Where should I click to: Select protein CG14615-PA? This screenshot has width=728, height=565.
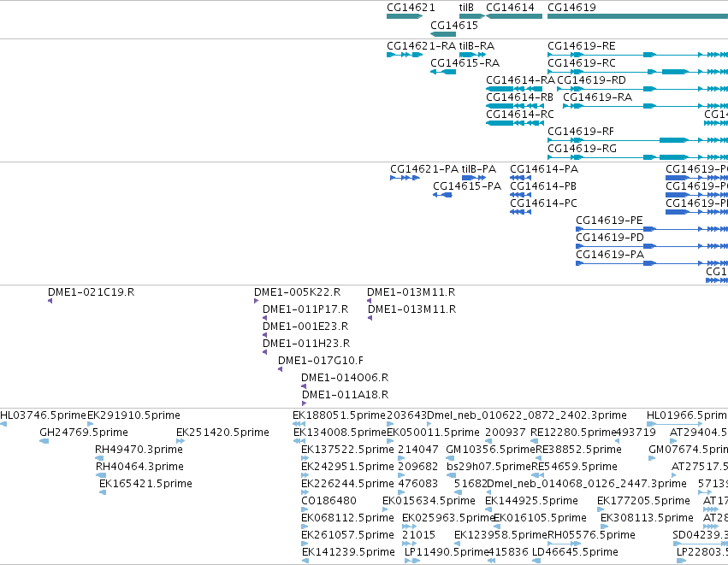[x=467, y=186]
